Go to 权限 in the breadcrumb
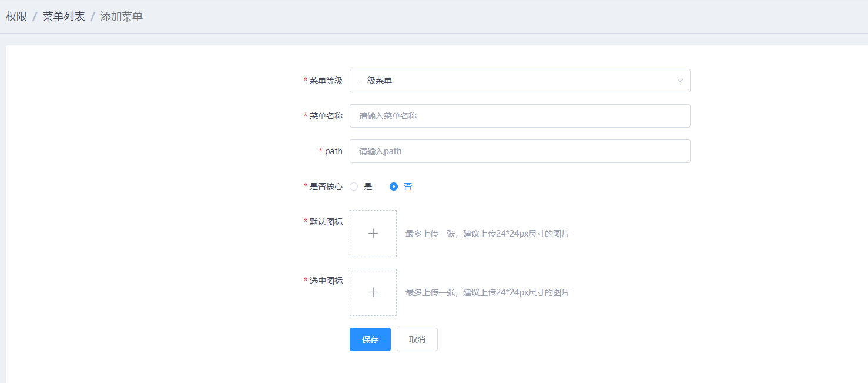 coord(16,16)
